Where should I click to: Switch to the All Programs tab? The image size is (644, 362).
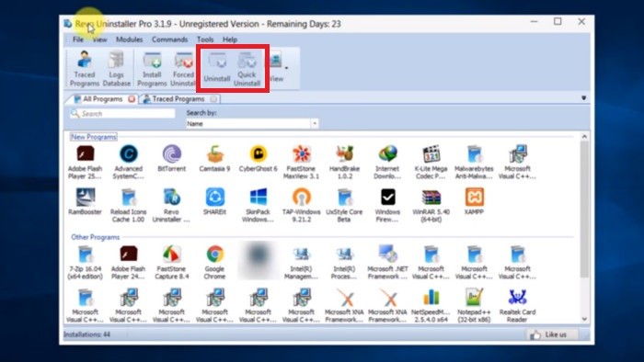(x=103, y=99)
